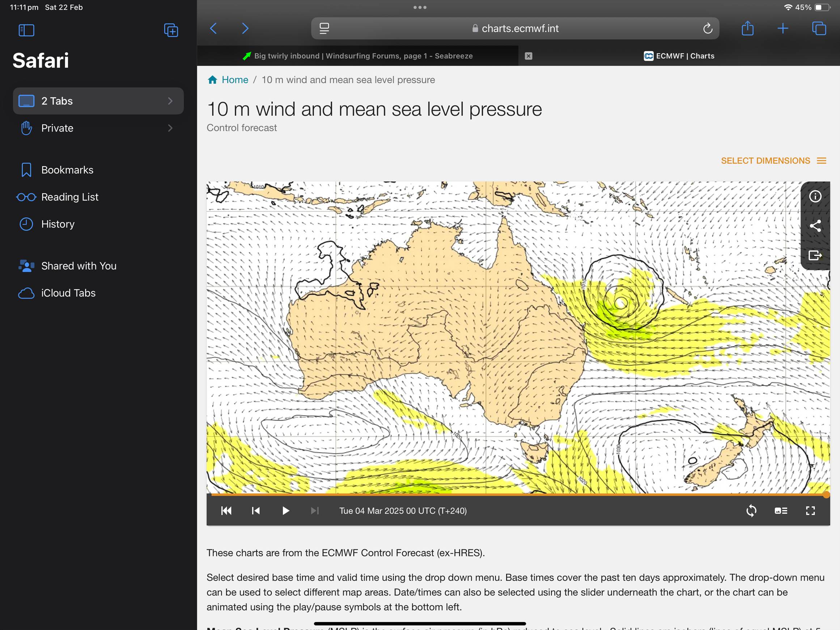Click the chart share icon
840x630 pixels.
815,226
